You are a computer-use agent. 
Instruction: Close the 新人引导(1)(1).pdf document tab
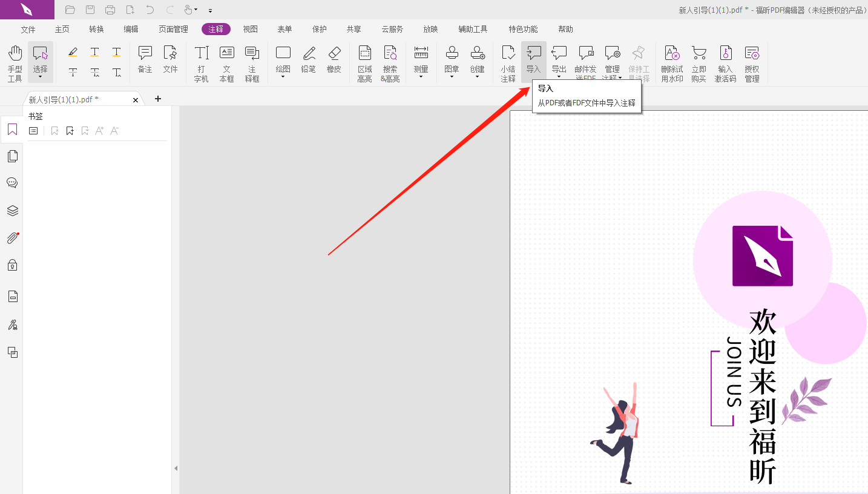click(x=136, y=100)
